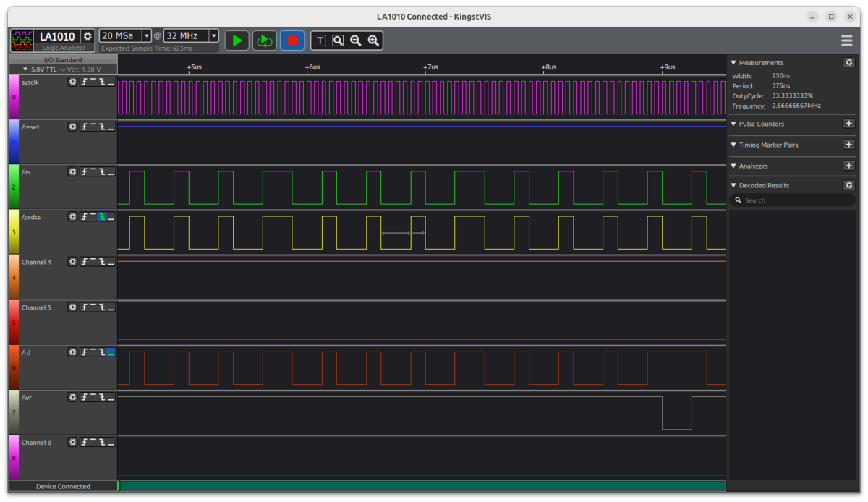Viewport: 868px width, 502px height.
Task: Zoom out the waveform
Action: coord(356,41)
